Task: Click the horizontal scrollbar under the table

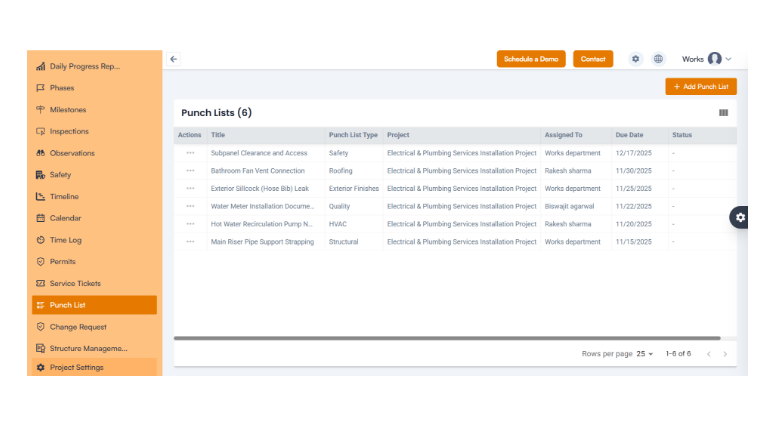Action: click(x=447, y=338)
